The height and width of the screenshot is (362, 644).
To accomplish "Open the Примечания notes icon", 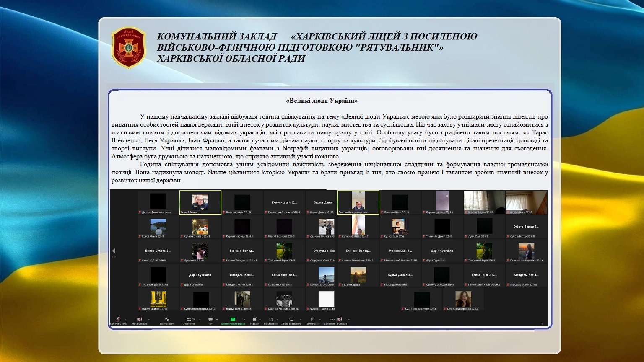I will 312,320.
